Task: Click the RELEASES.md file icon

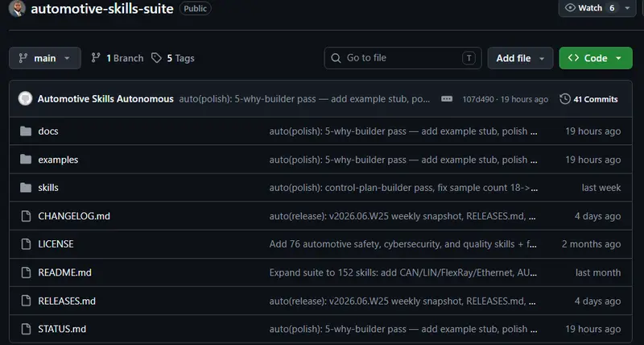Action: (x=26, y=301)
